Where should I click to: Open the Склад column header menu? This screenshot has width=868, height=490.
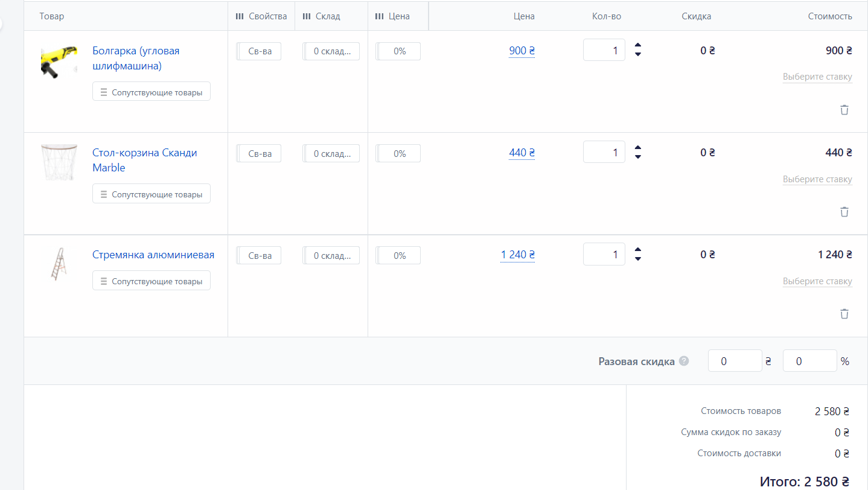click(322, 16)
